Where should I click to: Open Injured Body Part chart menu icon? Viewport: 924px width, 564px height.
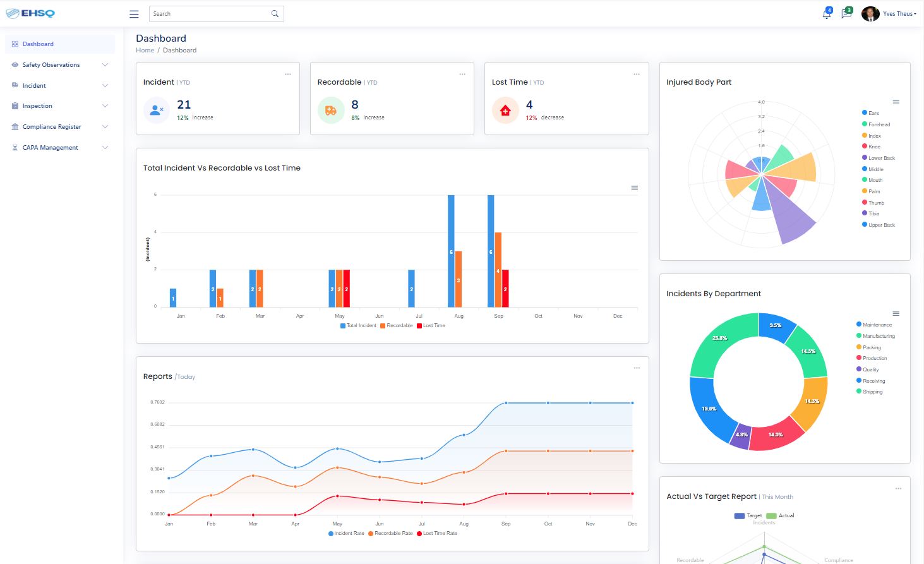pos(896,102)
